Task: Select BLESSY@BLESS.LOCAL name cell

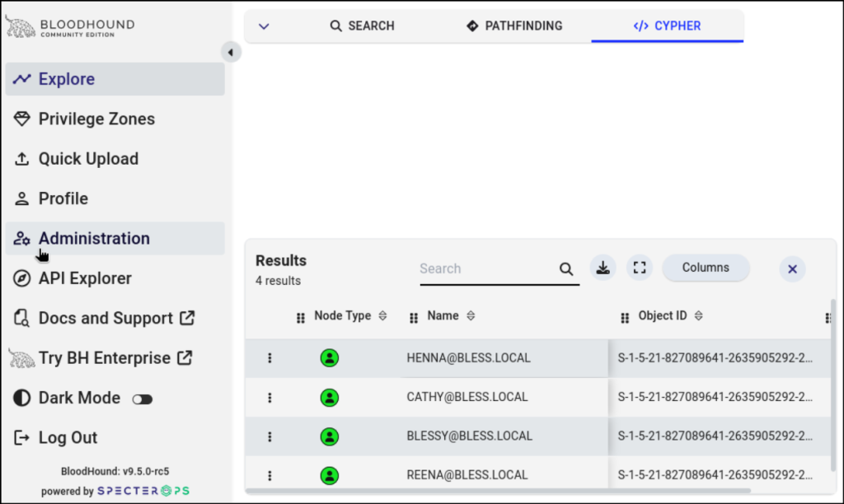Action: [469, 436]
